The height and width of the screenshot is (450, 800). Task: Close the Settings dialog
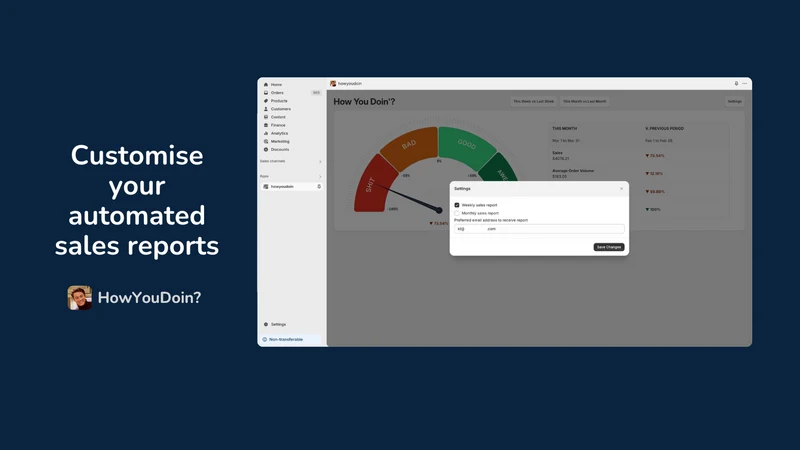[621, 189]
